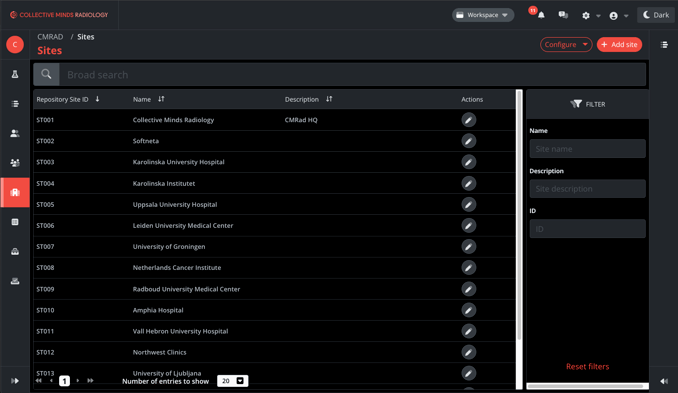This screenshot has height=393, width=678.
Task: Open the user group icon in sidebar
Action: (15, 163)
